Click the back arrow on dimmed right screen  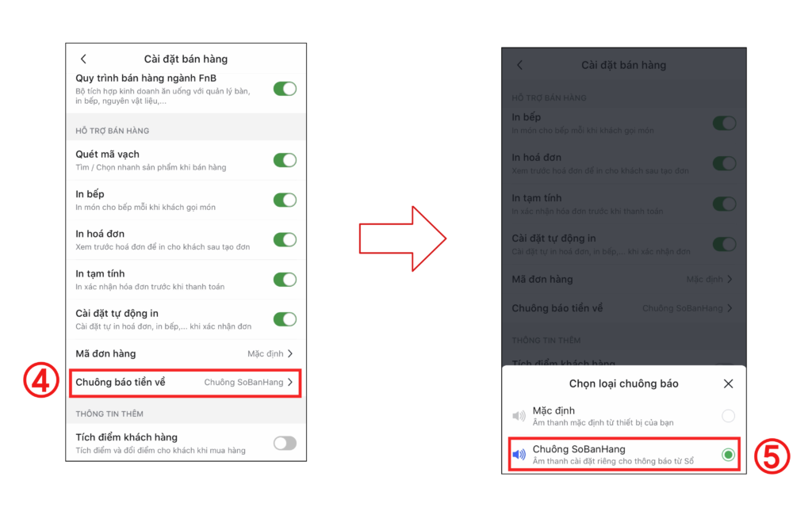pos(520,65)
